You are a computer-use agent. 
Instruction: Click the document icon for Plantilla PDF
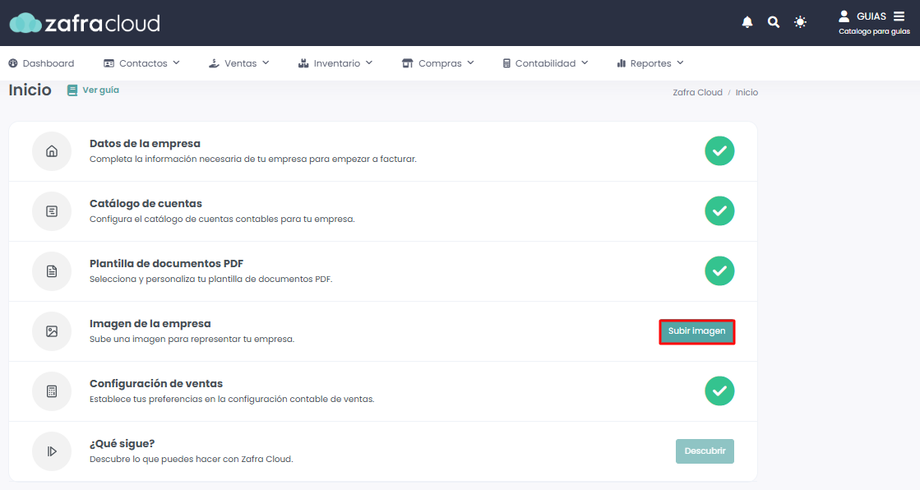coord(52,271)
